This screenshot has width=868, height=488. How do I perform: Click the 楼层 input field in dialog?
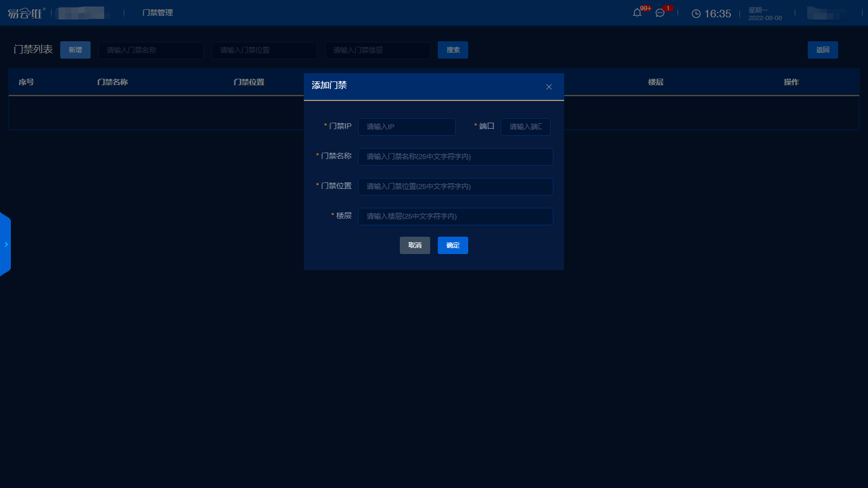pyautogui.click(x=455, y=217)
